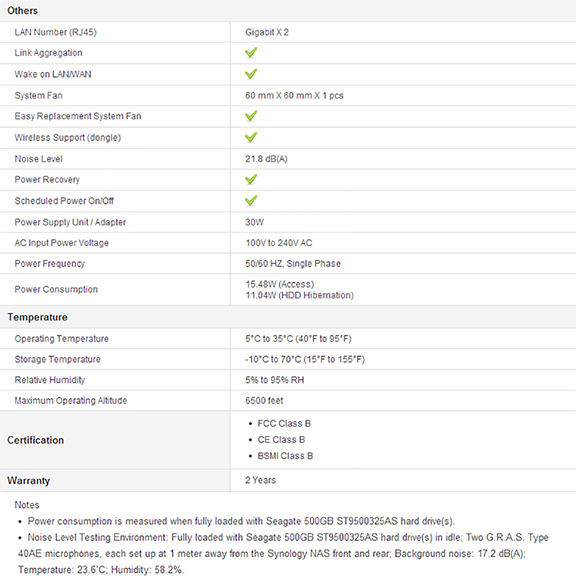Click the Warranty row label

tap(29, 481)
